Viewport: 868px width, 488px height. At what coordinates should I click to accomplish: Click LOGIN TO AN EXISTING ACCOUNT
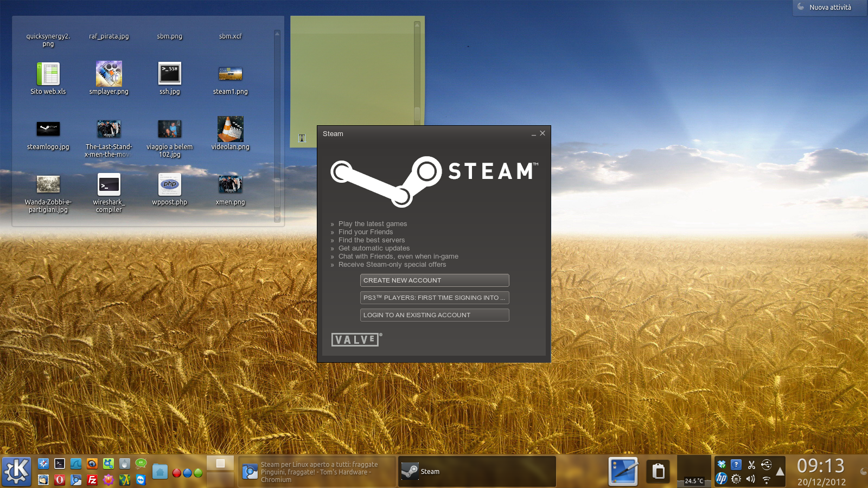click(435, 315)
